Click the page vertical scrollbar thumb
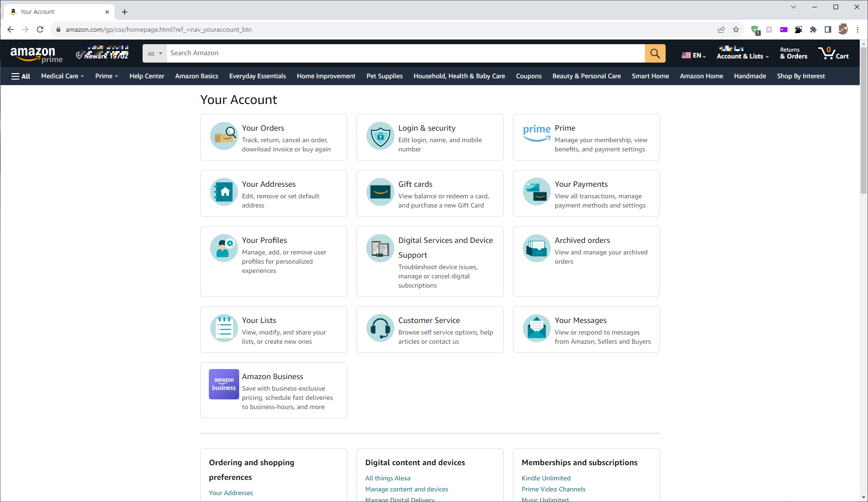The width and height of the screenshot is (868, 502). tap(863, 120)
